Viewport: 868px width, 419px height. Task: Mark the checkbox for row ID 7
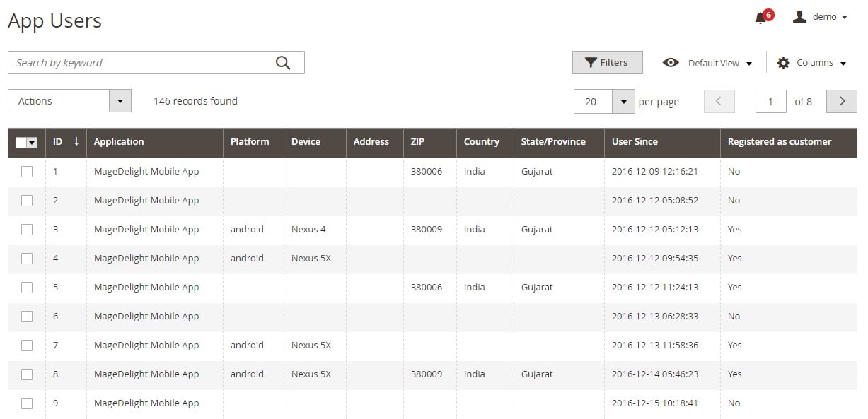click(27, 345)
